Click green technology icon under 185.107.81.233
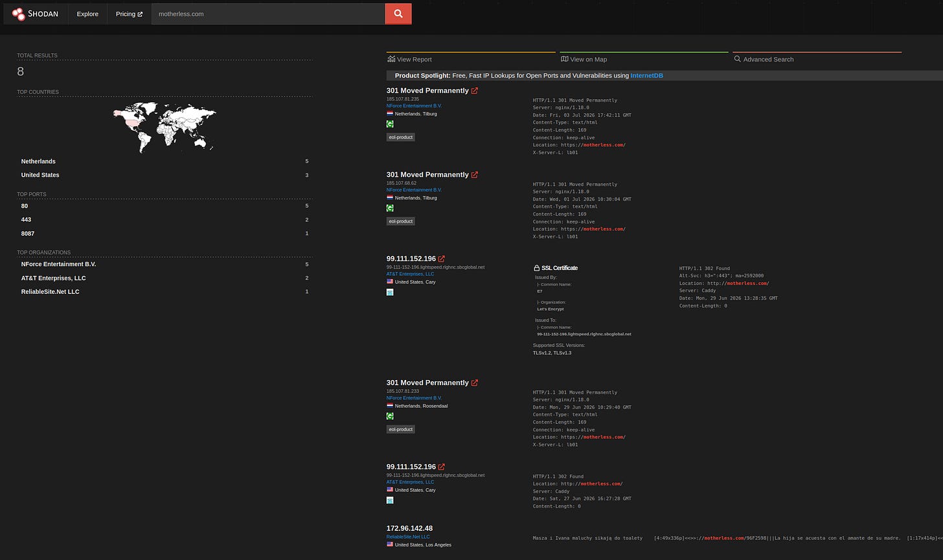This screenshot has height=560, width=943. click(390, 416)
